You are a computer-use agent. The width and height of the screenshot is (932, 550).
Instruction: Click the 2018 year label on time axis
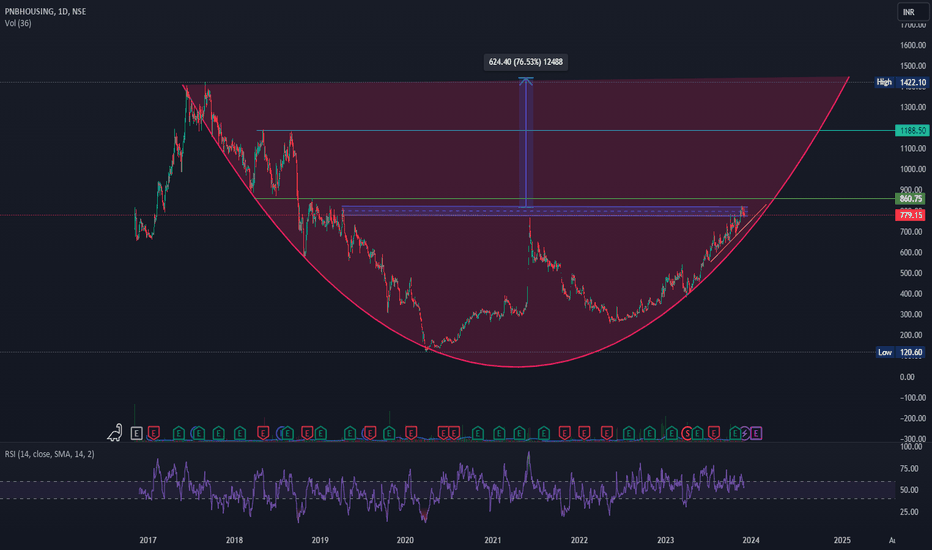pyautogui.click(x=234, y=540)
